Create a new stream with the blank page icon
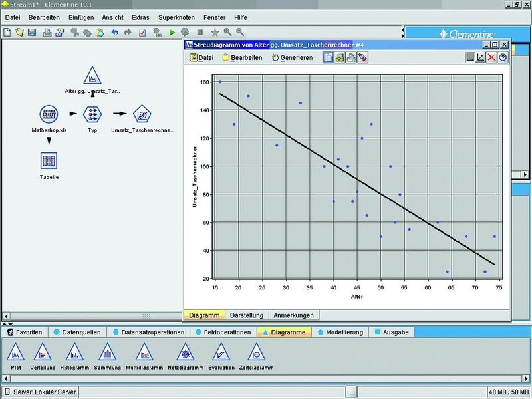This screenshot has height=399, width=532. [7, 32]
